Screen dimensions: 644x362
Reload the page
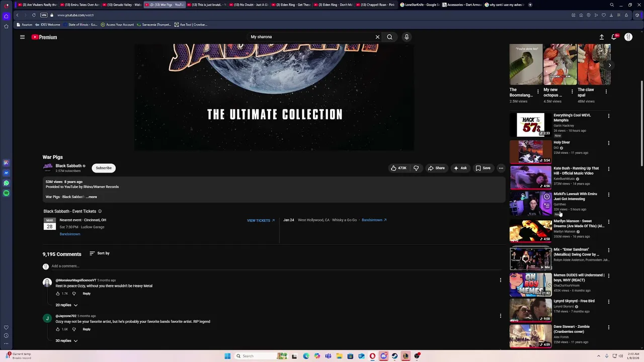tap(34, 15)
